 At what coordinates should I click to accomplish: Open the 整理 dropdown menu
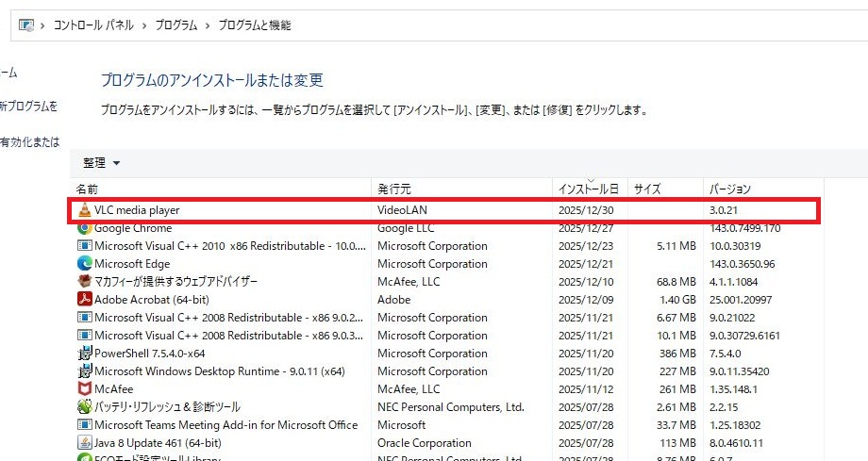(x=102, y=163)
